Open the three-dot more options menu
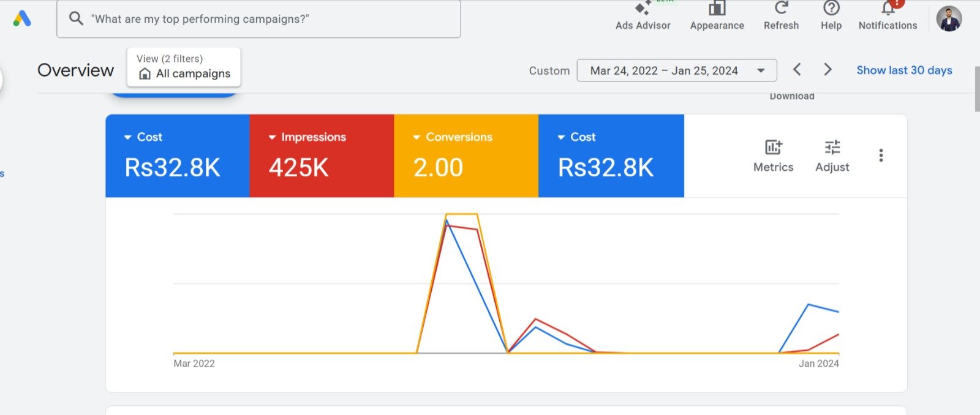The width and height of the screenshot is (980, 415). tap(881, 155)
